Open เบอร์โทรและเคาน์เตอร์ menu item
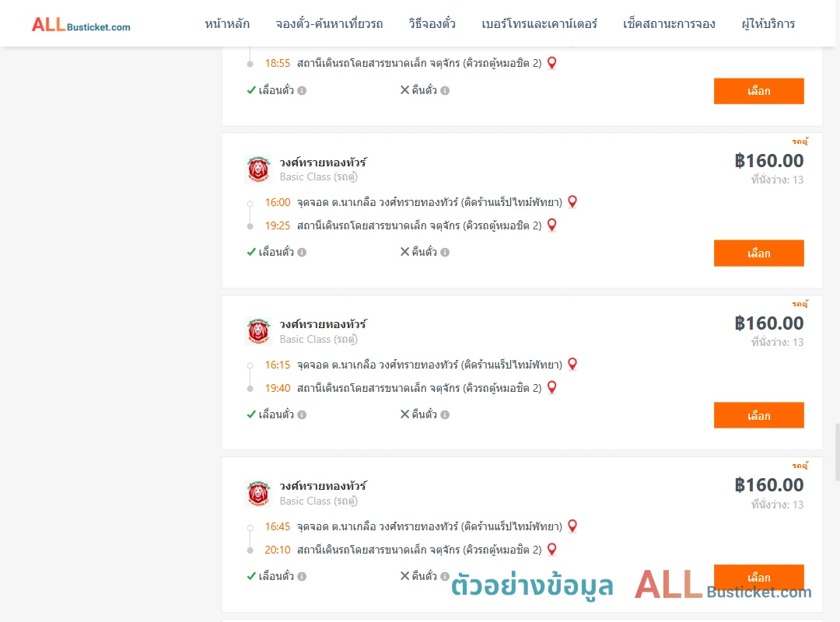The height and width of the screenshot is (622, 840). click(x=539, y=23)
